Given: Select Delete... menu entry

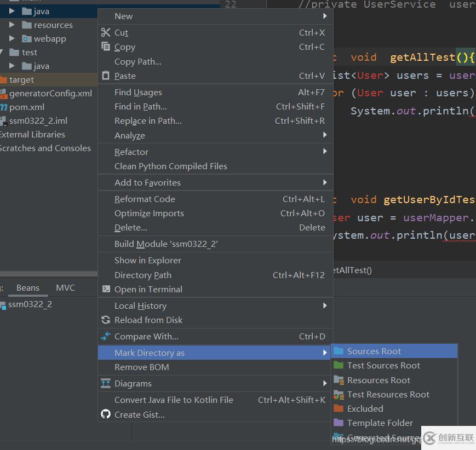Looking at the screenshot, I should tap(215, 228).
